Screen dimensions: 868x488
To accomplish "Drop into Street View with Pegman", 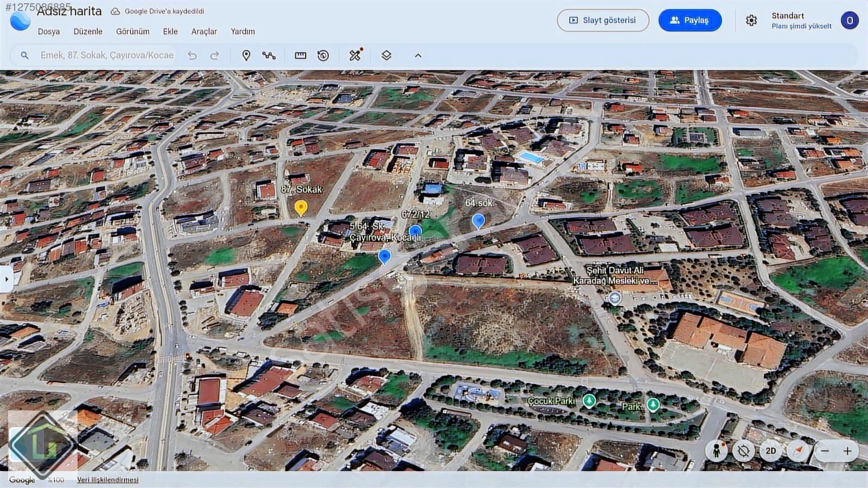I will [716, 451].
